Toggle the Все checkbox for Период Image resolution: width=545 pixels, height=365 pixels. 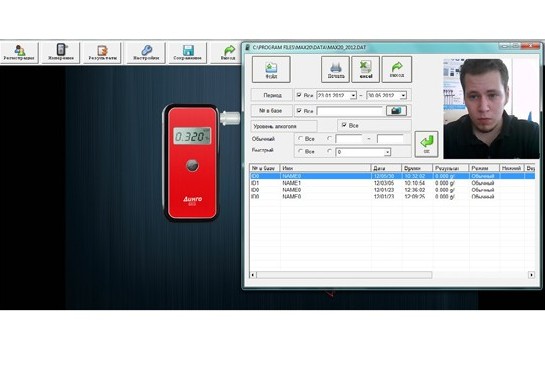pyautogui.click(x=299, y=95)
